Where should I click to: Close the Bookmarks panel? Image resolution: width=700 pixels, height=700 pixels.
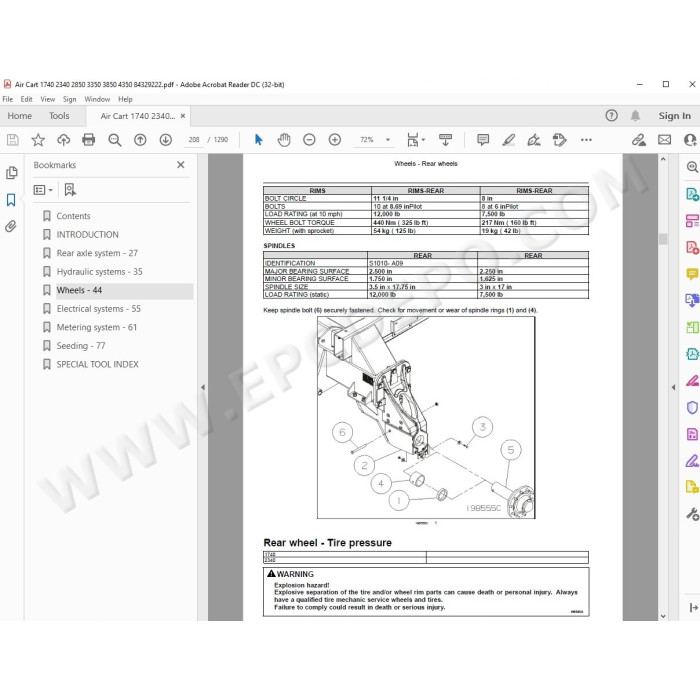point(181,165)
